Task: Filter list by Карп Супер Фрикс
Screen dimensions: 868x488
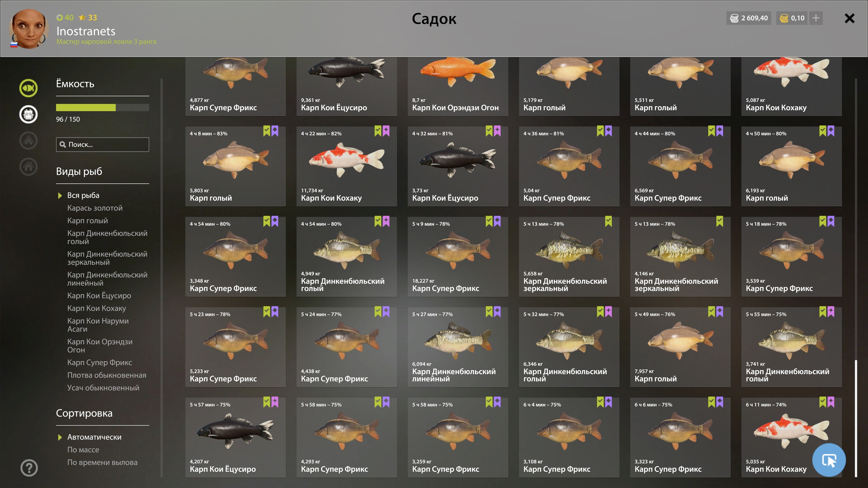Action: (x=100, y=362)
